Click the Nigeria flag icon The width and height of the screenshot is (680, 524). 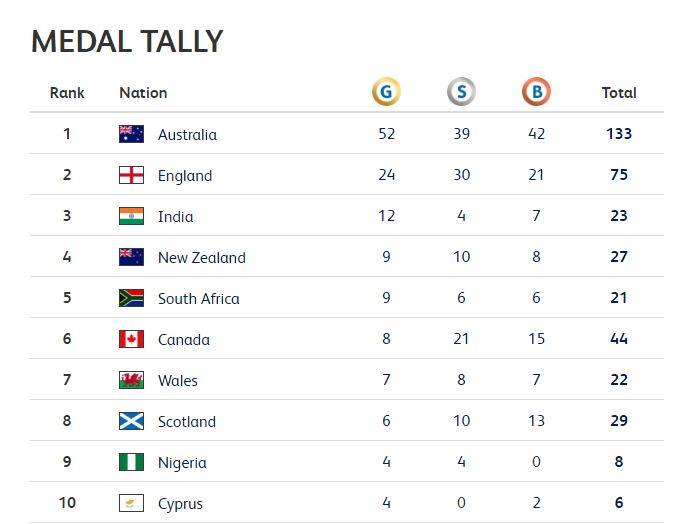click(x=131, y=462)
